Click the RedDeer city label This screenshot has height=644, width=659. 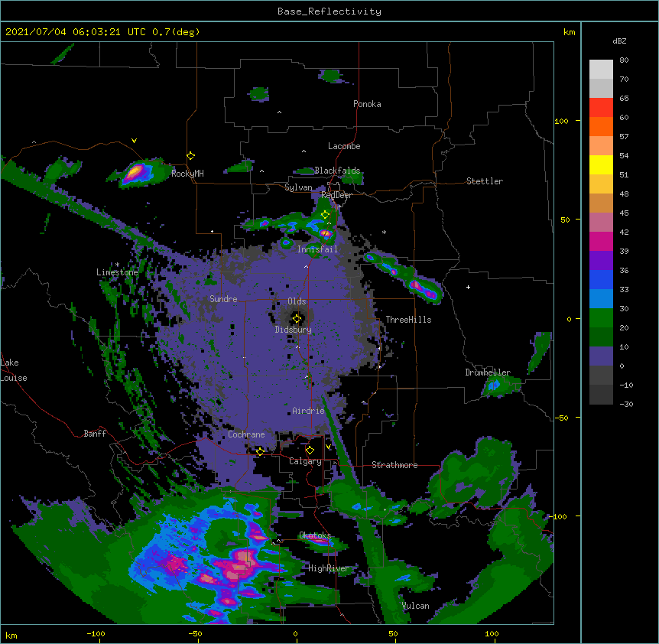pos(336,195)
